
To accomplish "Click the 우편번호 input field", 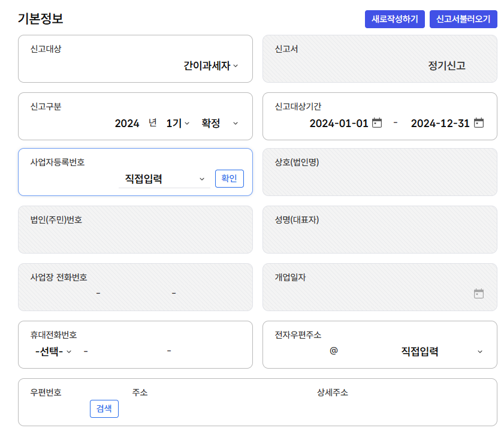I will pos(59,409).
